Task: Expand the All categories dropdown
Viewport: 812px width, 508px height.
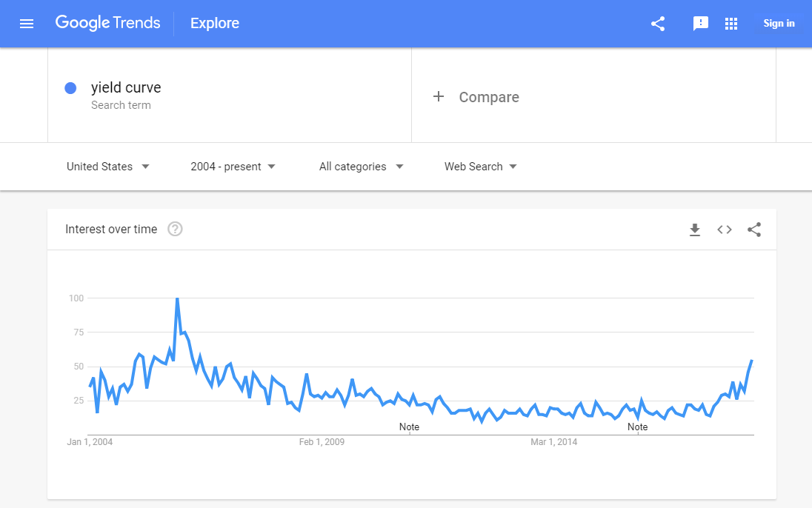Action: coord(361,167)
